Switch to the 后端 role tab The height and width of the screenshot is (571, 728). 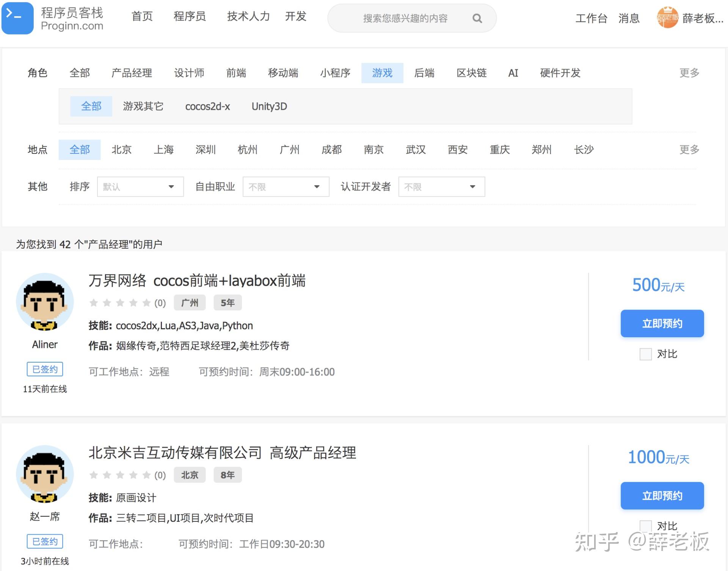click(x=424, y=73)
